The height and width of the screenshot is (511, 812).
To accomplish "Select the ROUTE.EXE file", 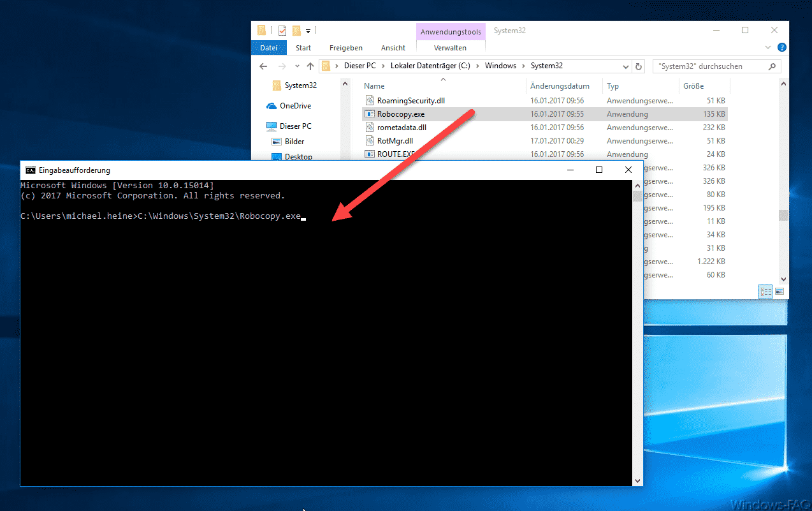I will click(x=396, y=154).
